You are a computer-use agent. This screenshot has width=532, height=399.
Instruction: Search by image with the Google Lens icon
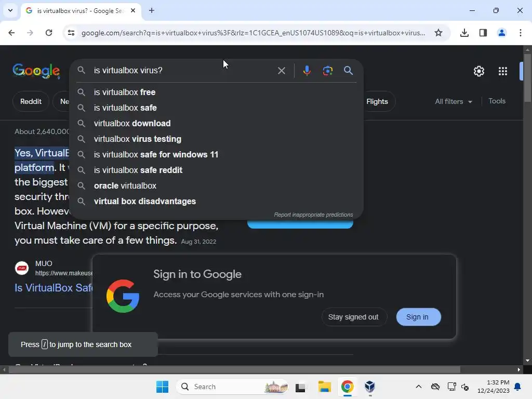click(x=327, y=71)
